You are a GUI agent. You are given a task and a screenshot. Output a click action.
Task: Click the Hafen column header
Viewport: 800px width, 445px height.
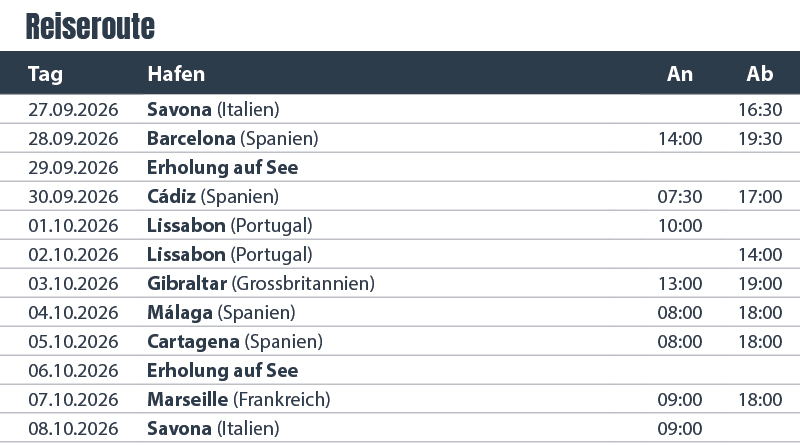[176, 74]
